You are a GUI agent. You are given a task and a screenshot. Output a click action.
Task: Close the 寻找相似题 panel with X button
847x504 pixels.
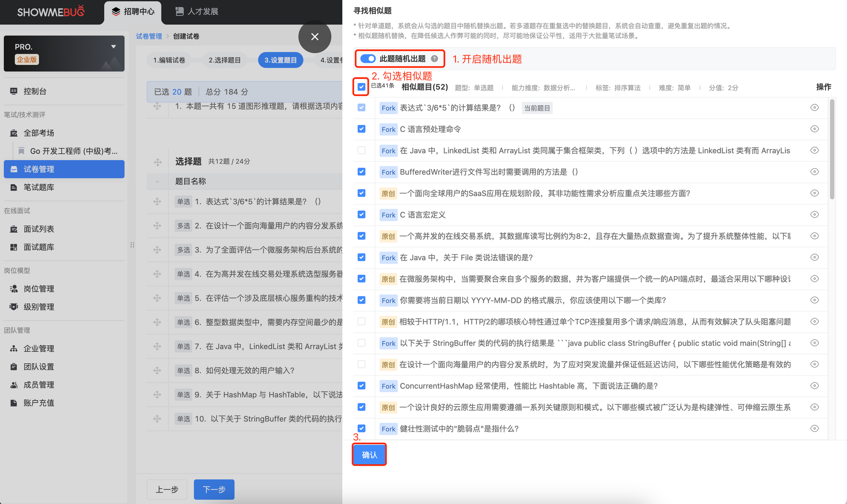tap(315, 37)
